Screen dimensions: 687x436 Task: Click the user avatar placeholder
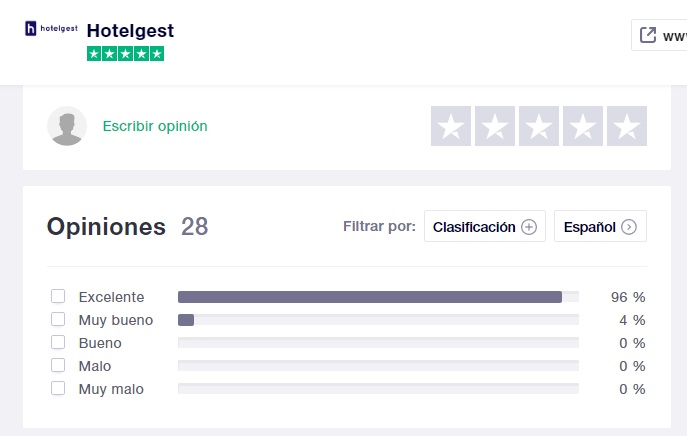coord(67,126)
